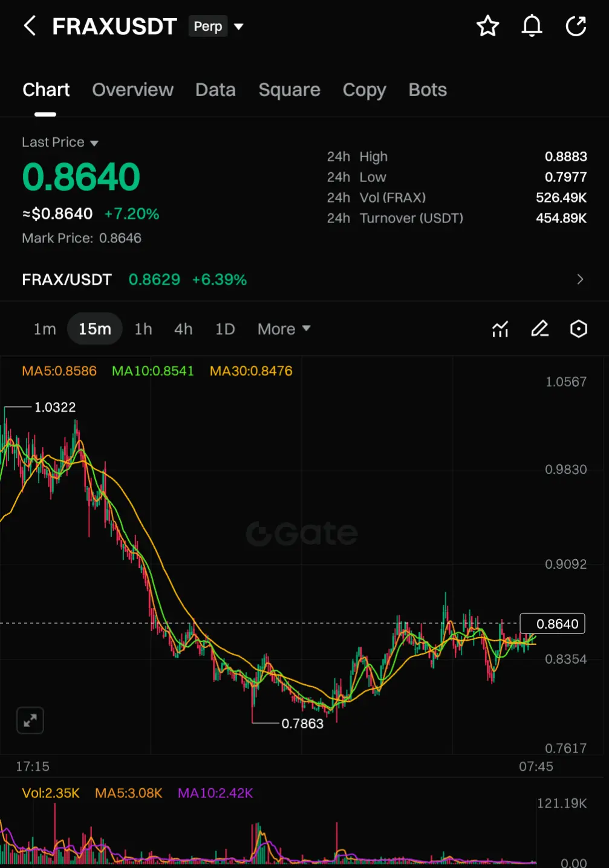Select the 1D timeframe

pyautogui.click(x=225, y=329)
